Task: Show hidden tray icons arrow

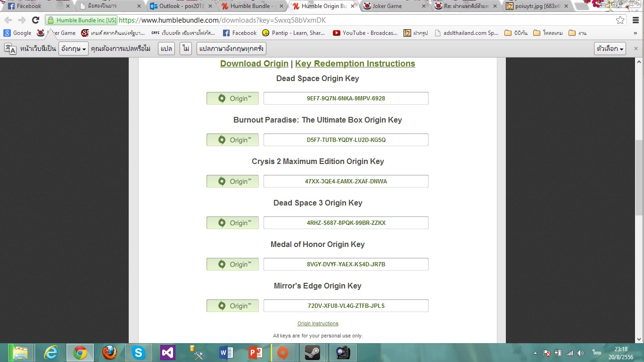Action: (536, 353)
